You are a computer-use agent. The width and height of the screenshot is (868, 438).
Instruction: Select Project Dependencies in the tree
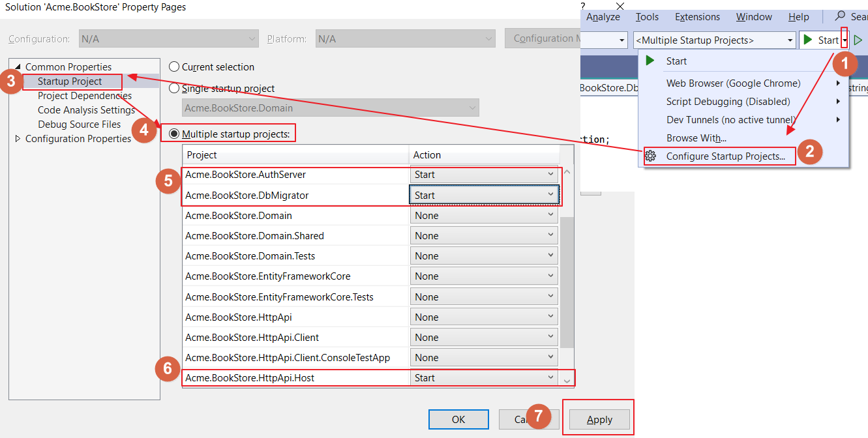(x=85, y=96)
